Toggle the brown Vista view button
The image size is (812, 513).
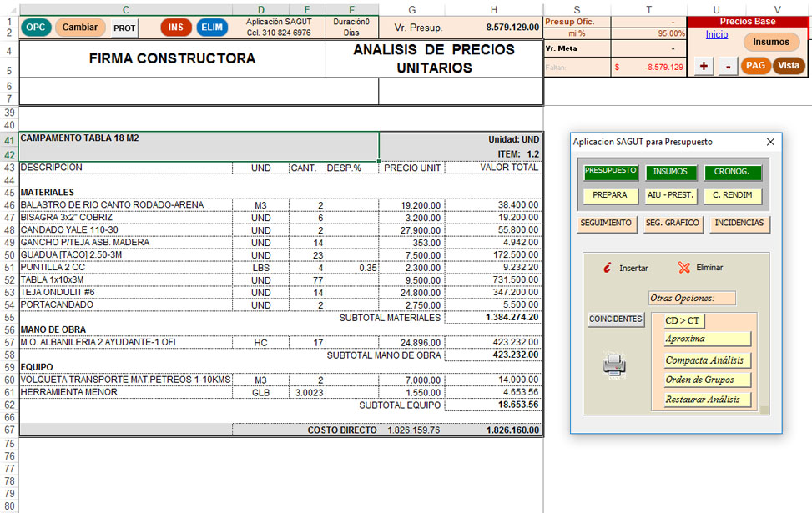[x=789, y=65]
